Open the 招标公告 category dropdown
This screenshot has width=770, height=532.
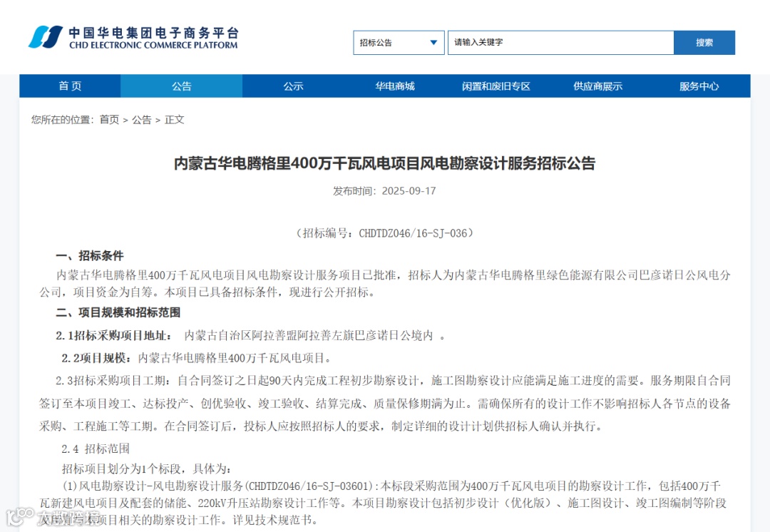[x=399, y=43]
